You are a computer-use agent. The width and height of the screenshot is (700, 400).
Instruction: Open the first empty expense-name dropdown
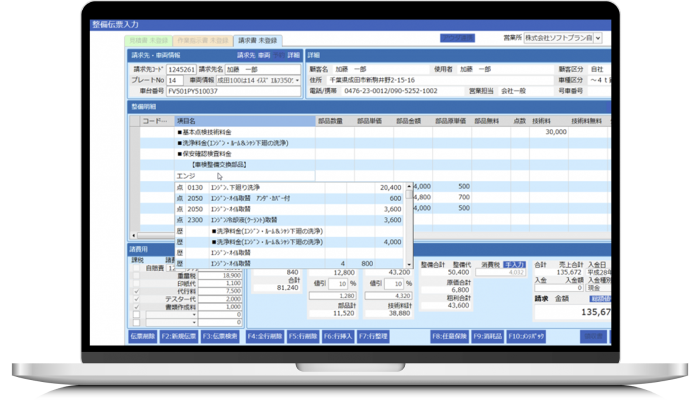pos(195,315)
